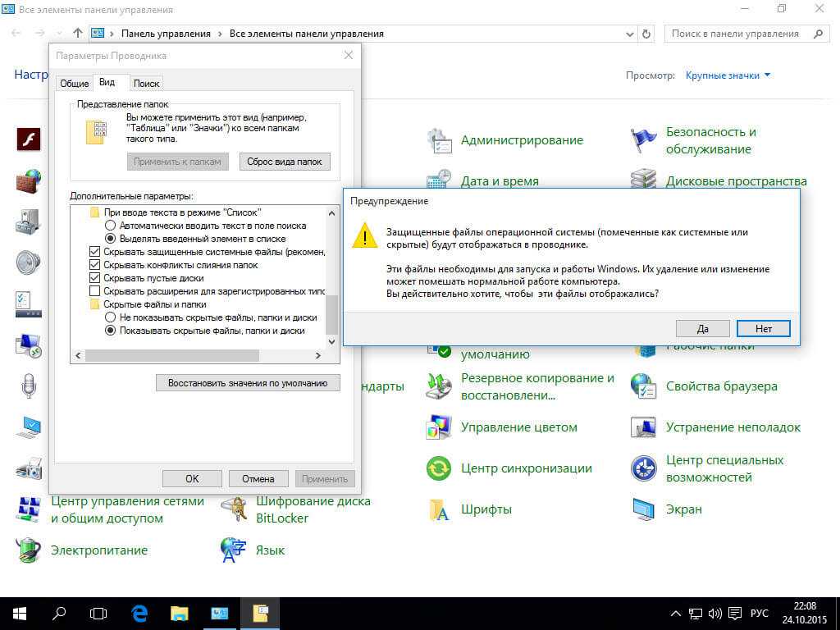Open the Дата и время icon
This screenshot has width=840, height=630.
(440, 180)
